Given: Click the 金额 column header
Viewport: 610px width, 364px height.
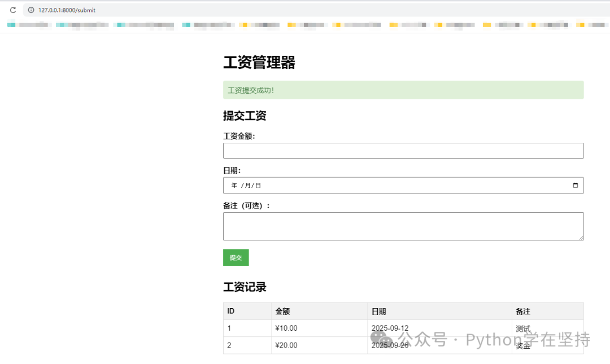Looking at the screenshot, I should 319,311.
